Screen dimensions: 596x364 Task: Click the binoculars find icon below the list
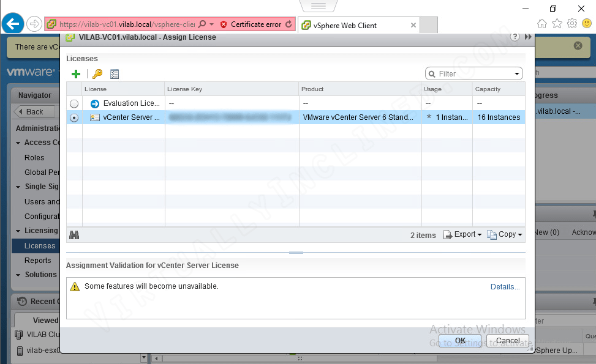(73, 235)
